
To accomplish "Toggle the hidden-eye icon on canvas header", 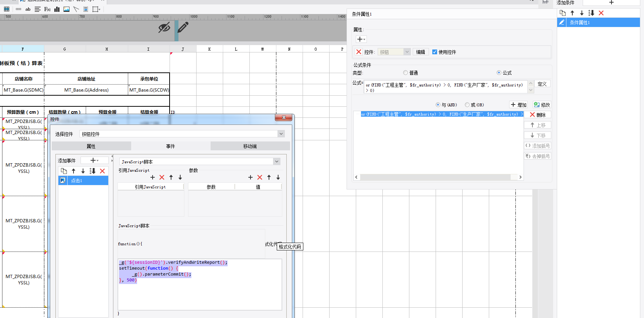I will [x=164, y=27].
